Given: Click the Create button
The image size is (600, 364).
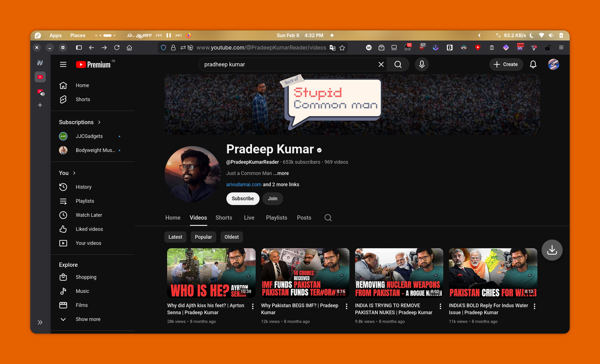Looking at the screenshot, I should [506, 65].
